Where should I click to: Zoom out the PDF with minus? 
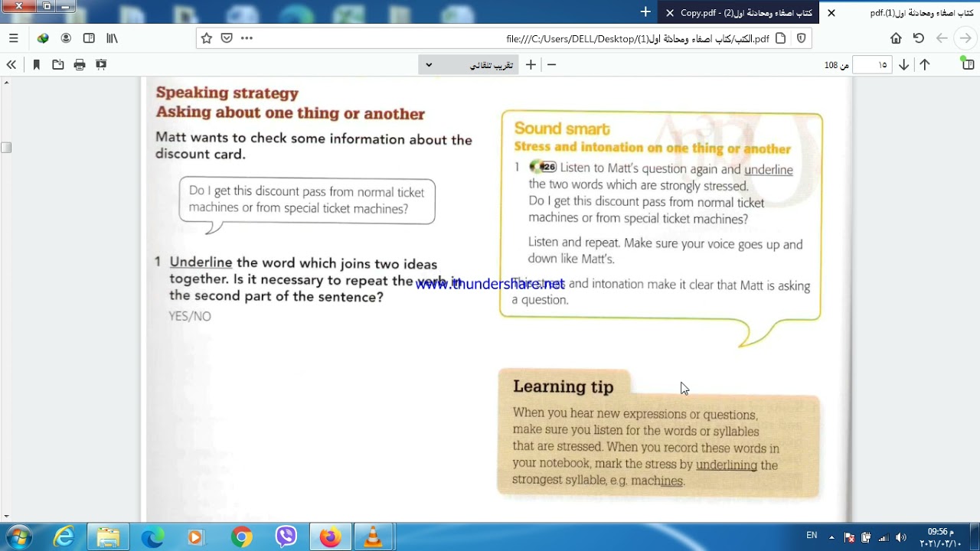[551, 65]
